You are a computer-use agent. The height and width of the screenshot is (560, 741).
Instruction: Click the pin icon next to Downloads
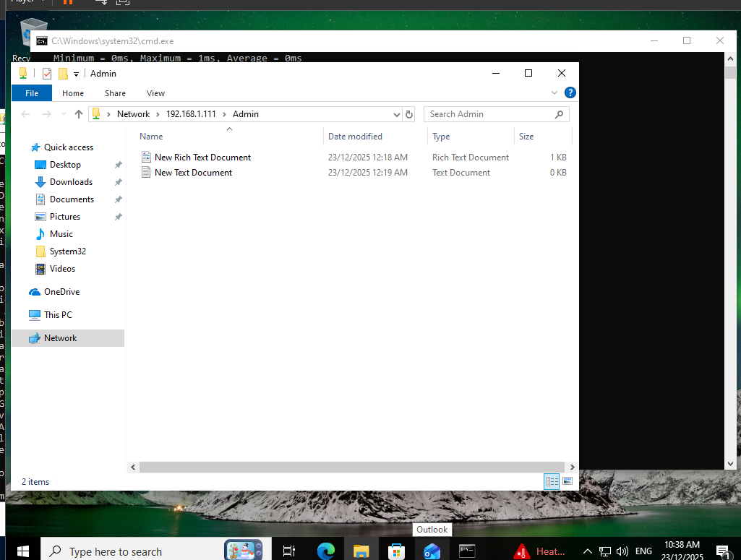tap(118, 182)
